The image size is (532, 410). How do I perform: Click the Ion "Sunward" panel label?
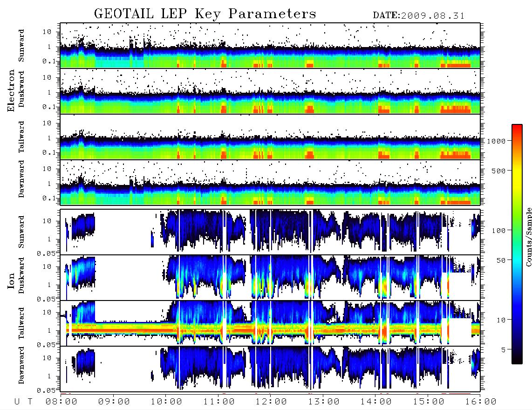click(21, 232)
